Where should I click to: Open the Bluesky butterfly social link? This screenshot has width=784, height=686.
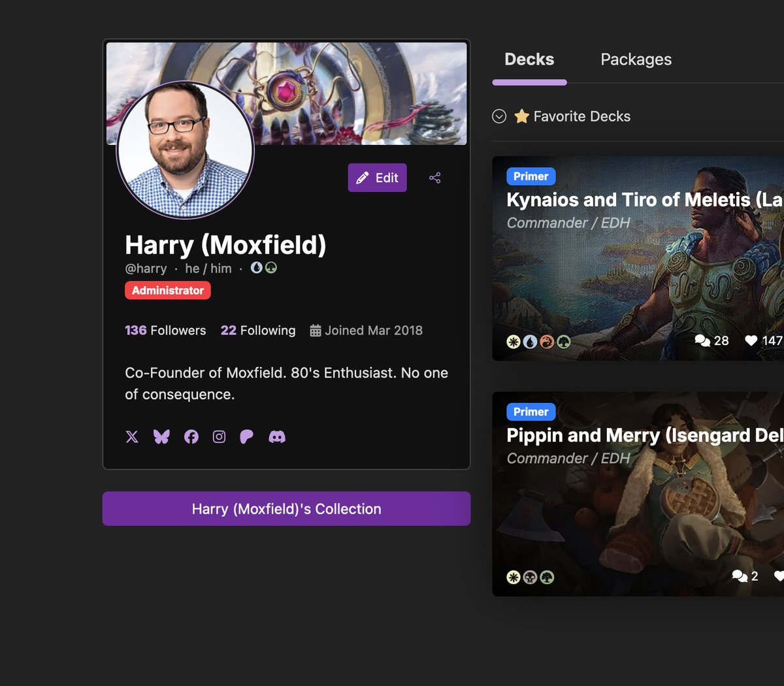point(161,436)
